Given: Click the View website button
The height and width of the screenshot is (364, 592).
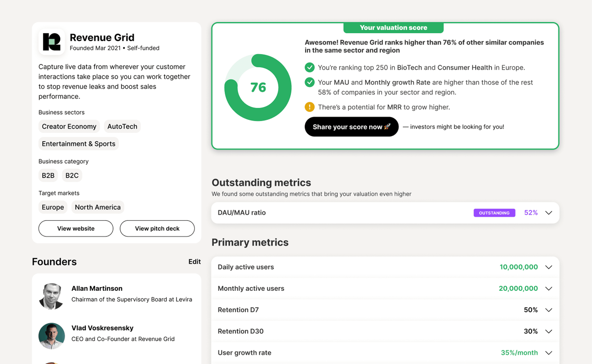Looking at the screenshot, I should click(76, 228).
